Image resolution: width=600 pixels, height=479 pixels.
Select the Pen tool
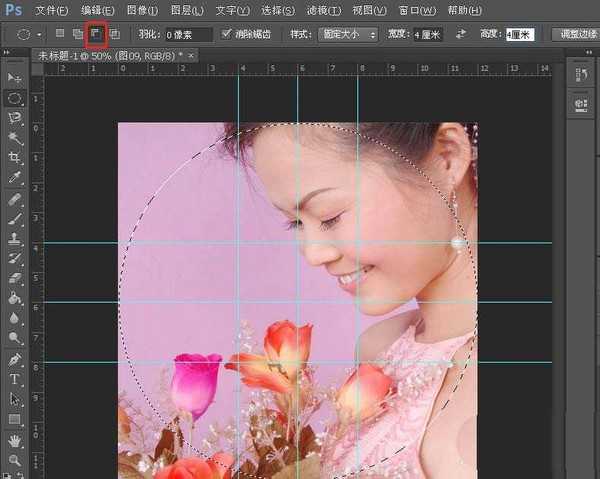[x=15, y=359]
